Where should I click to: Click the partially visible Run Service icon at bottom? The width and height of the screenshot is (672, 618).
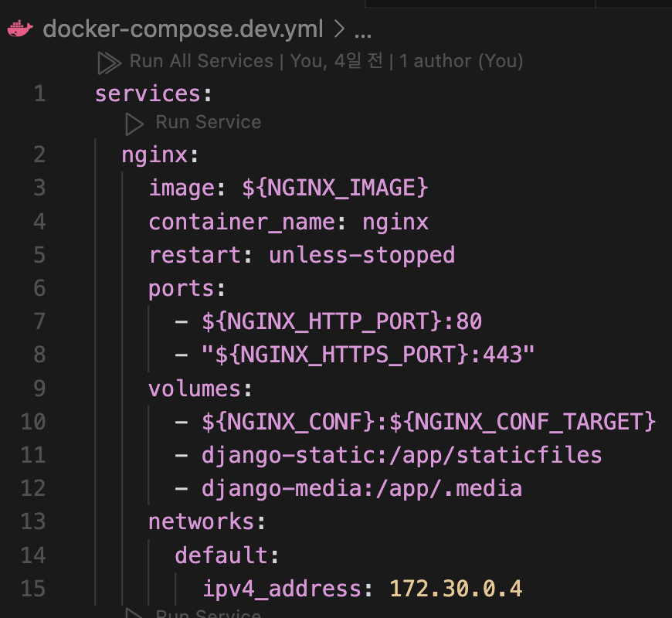[x=134, y=613]
